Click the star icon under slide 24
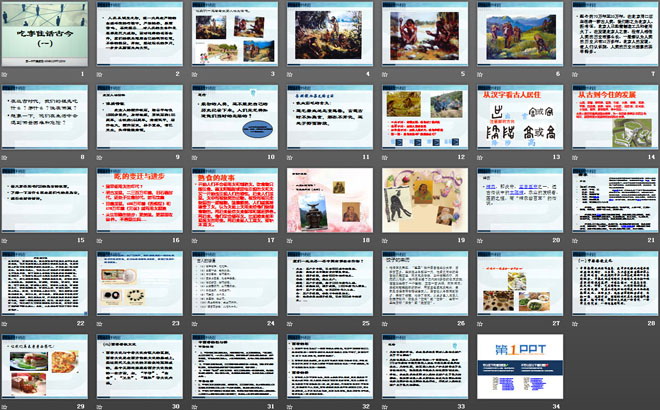This screenshot has width=660, height=410. tap(194, 324)
